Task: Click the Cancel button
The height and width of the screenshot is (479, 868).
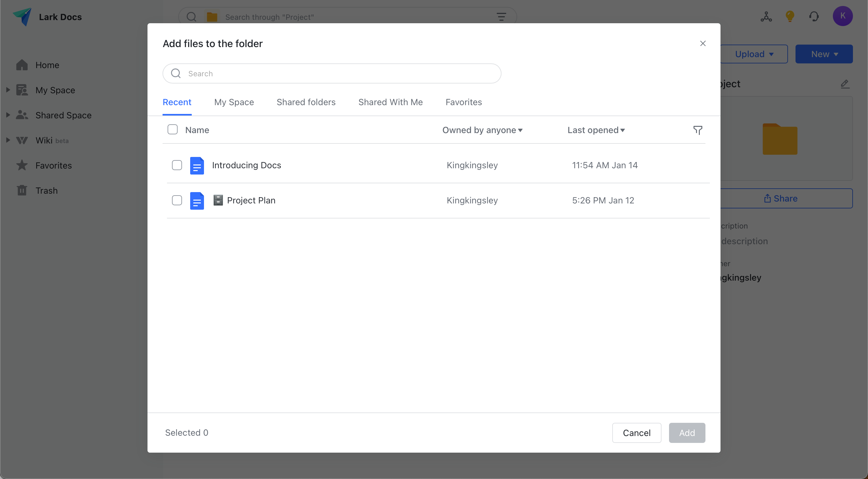Action: [x=636, y=433]
